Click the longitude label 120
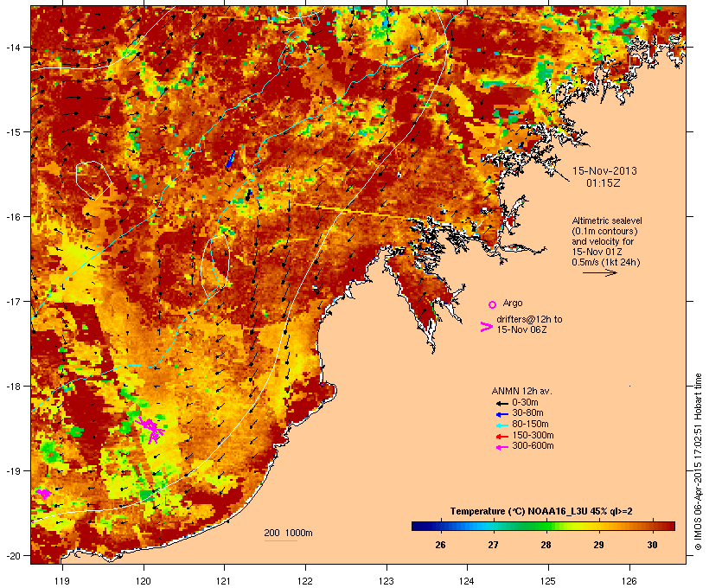This screenshot has width=709, height=588. click(144, 581)
